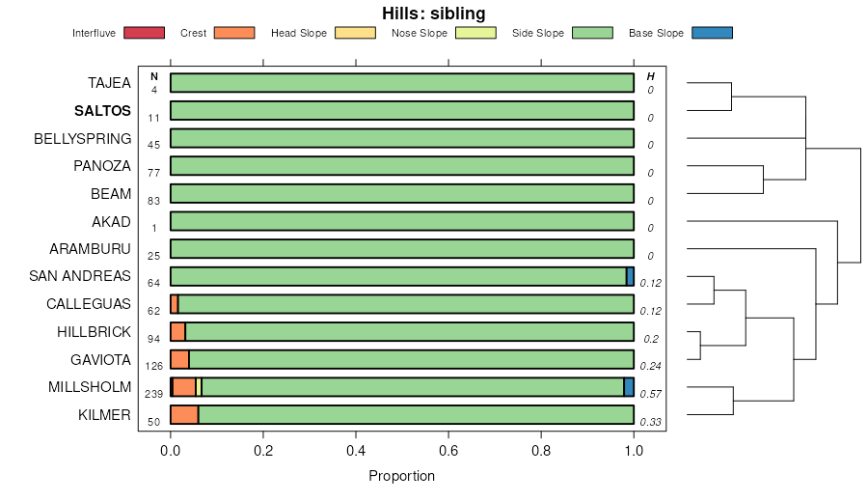The height and width of the screenshot is (502, 868).
Task: Click the SAN ANDREAS row label
Action: pyautogui.click(x=80, y=277)
